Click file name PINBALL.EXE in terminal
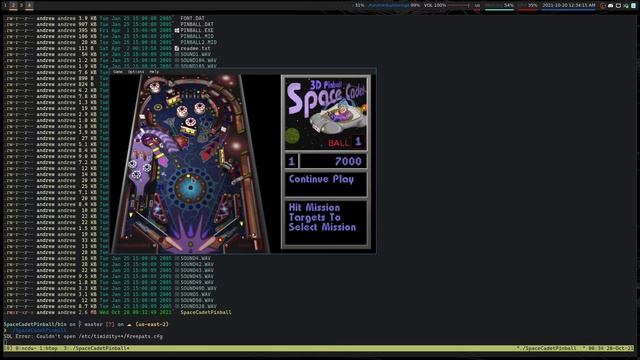This screenshot has height=360, width=640. point(197,30)
